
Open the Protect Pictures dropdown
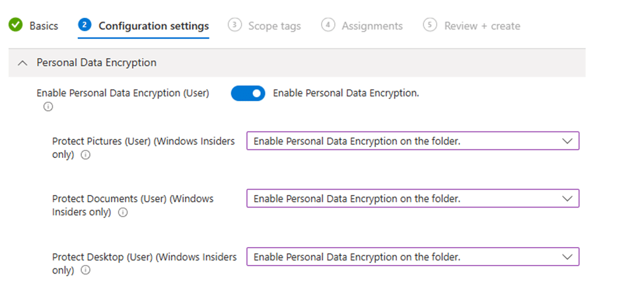(x=413, y=141)
